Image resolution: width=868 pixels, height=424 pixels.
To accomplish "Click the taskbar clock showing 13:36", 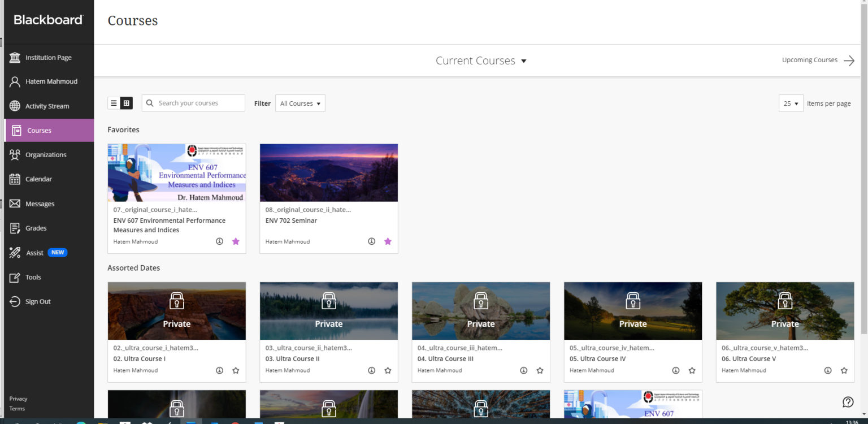I will (x=852, y=422).
